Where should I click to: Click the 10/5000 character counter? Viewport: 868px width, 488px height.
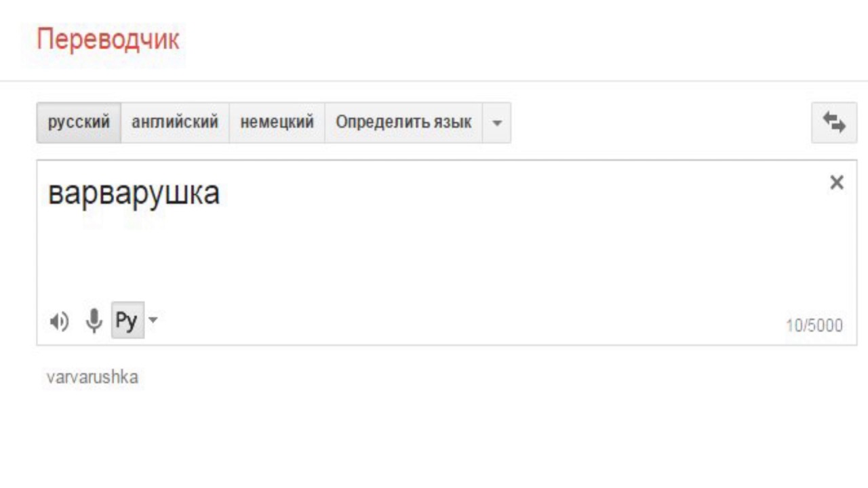tap(814, 326)
